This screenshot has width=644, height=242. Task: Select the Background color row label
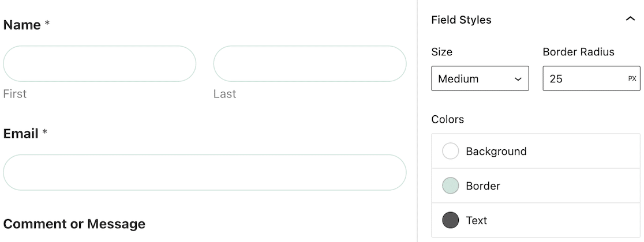(496, 152)
